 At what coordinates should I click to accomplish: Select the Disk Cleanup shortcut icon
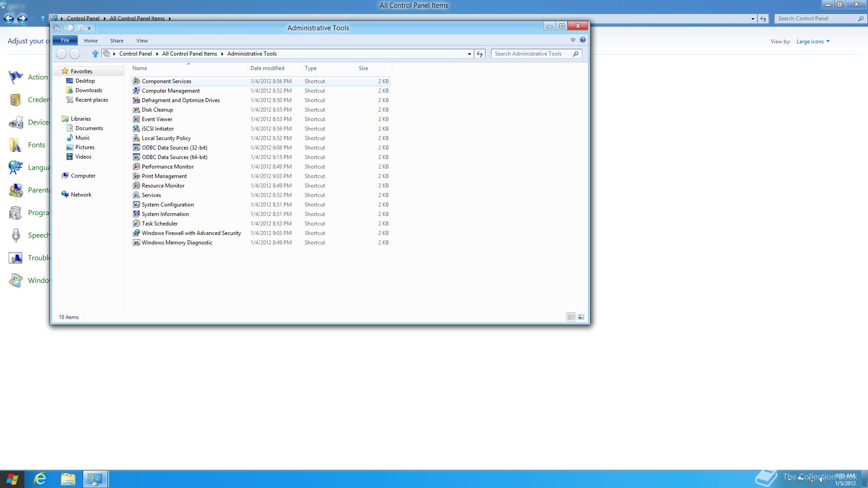(x=136, y=110)
